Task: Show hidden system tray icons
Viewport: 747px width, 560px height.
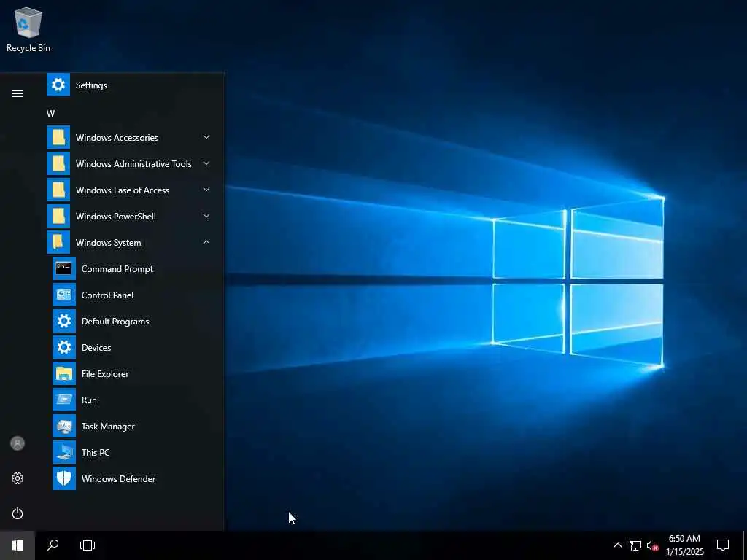Action: pos(617,545)
